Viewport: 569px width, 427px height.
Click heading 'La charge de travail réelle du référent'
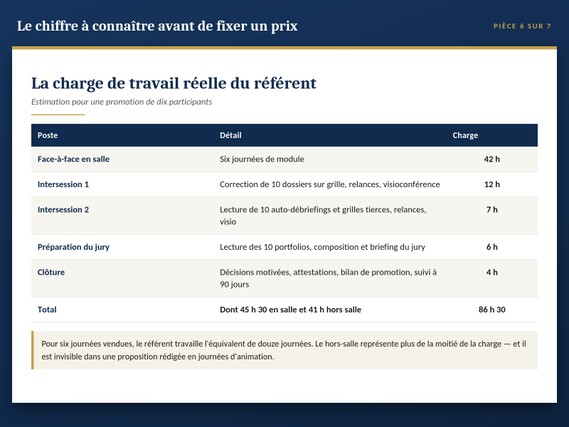[x=174, y=83]
